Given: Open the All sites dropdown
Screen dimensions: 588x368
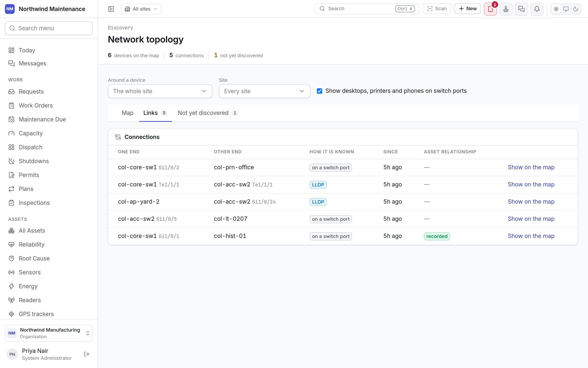Looking at the screenshot, I should (141, 9).
